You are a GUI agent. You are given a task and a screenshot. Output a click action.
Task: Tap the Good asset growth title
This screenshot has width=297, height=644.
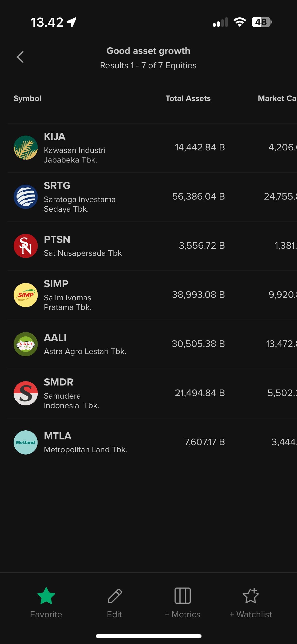point(148,51)
